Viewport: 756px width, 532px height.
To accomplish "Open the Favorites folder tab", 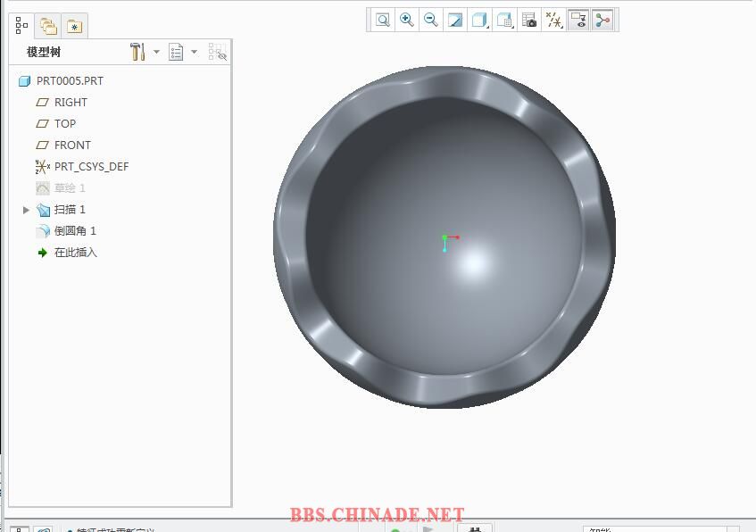I will tap(74, 27).
